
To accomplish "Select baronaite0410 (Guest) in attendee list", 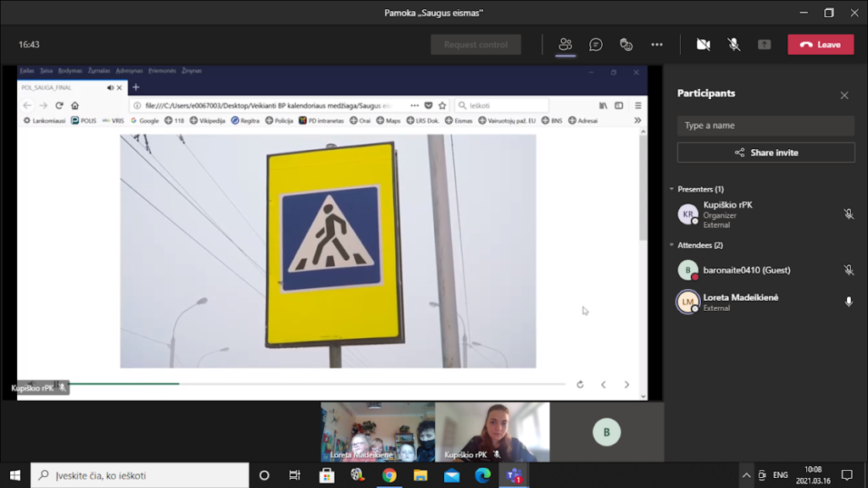I will click(x=746, y=270).
